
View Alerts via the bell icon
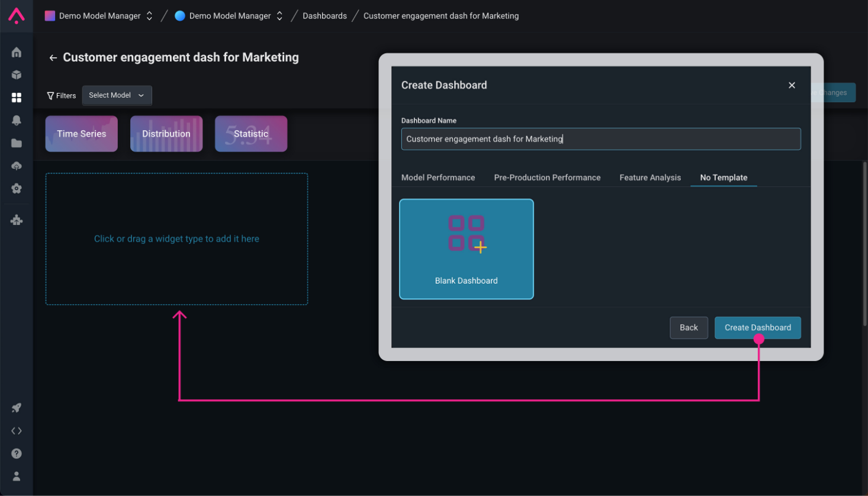(17, 120)
